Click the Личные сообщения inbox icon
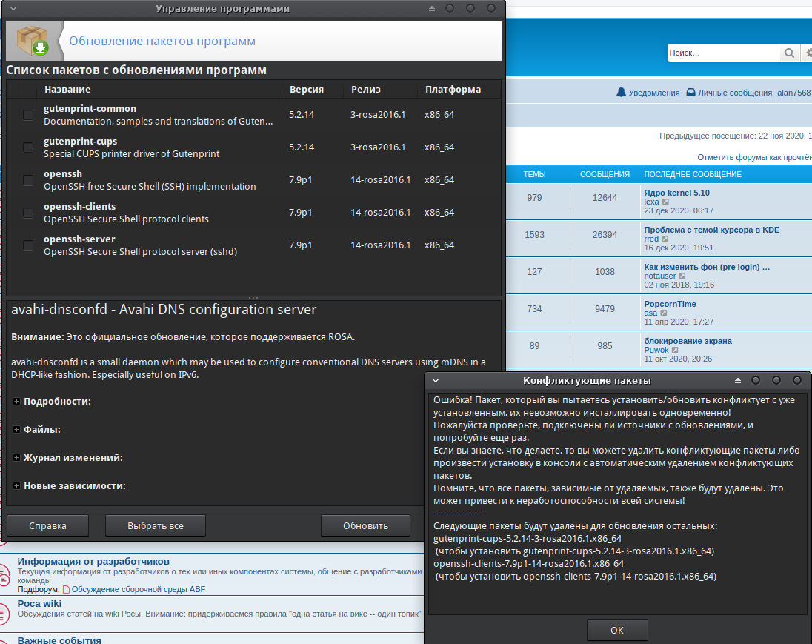This screenshot has height=644, width=812. (690, 92)
